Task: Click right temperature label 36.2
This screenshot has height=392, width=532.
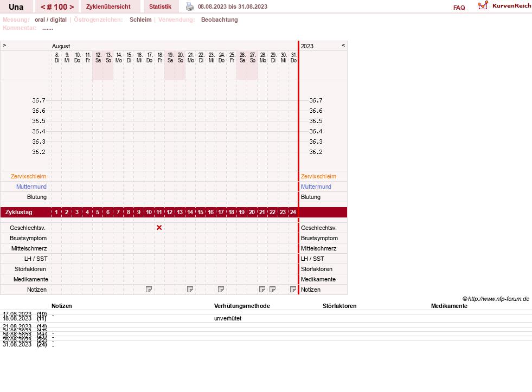Action: [x=316, y=152]
